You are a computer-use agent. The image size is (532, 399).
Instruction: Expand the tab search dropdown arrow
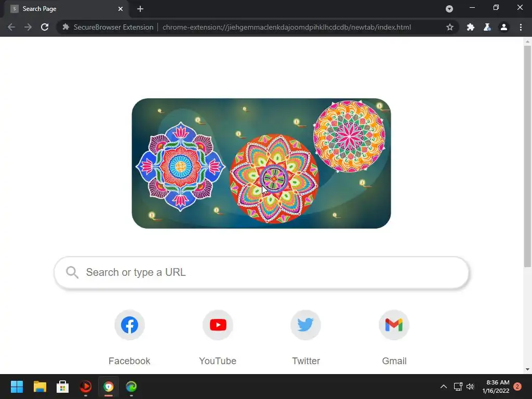coord(449,9)
